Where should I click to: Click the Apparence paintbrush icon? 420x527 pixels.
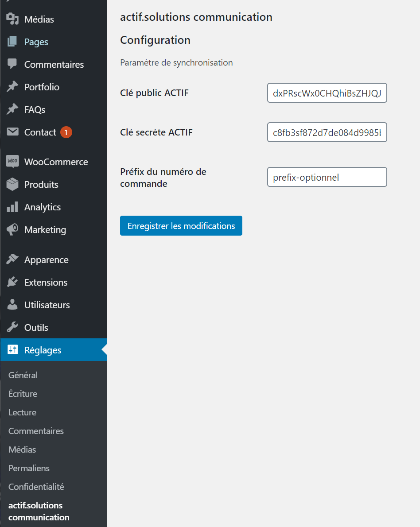(12, 260)
